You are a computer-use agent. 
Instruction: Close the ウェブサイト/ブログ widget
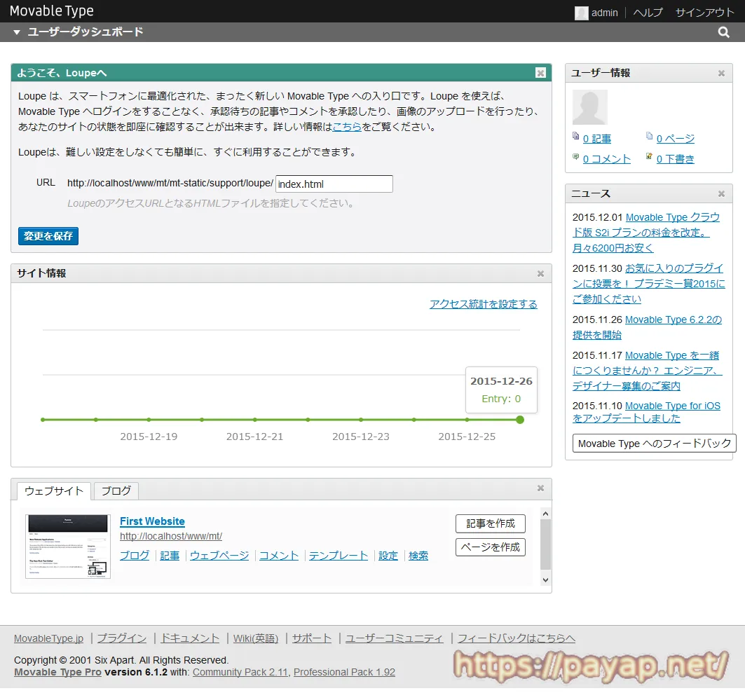(540, 488)
